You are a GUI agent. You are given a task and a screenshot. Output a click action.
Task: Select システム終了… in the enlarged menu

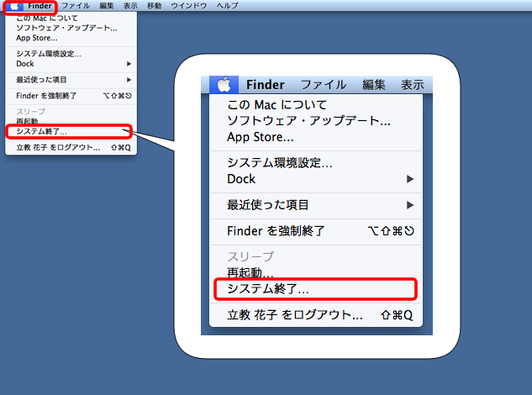coord(315,289)
